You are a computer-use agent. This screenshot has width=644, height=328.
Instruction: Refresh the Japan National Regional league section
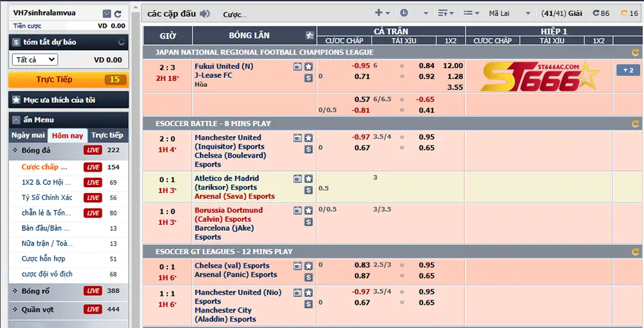[x=635, y=53]
